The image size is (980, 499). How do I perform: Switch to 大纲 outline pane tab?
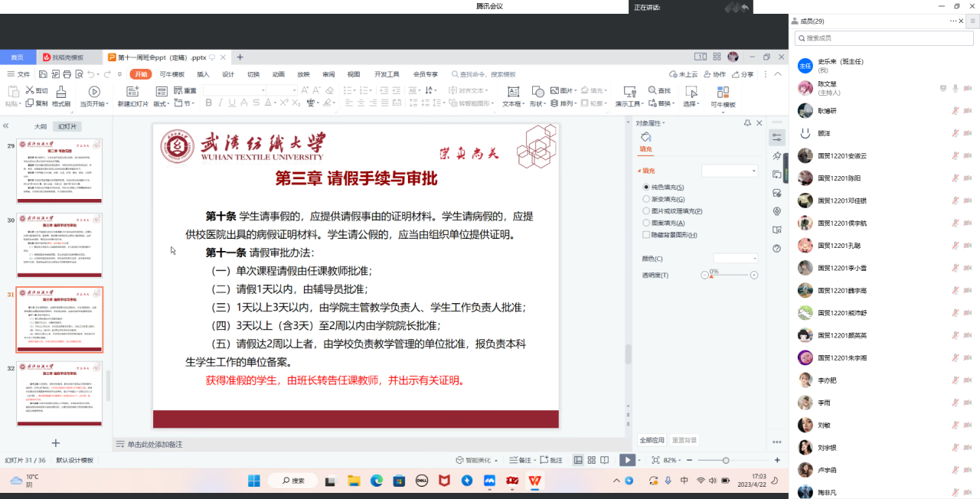(x=41, y=126)
